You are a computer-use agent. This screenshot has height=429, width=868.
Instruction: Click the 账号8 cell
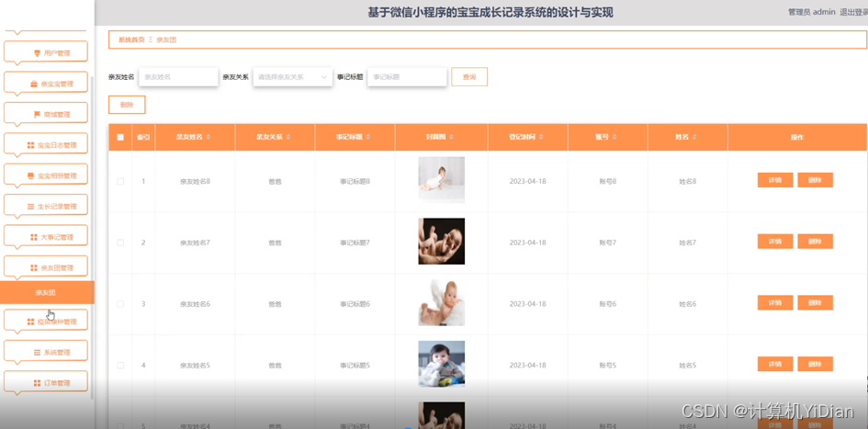click(608, 181)
